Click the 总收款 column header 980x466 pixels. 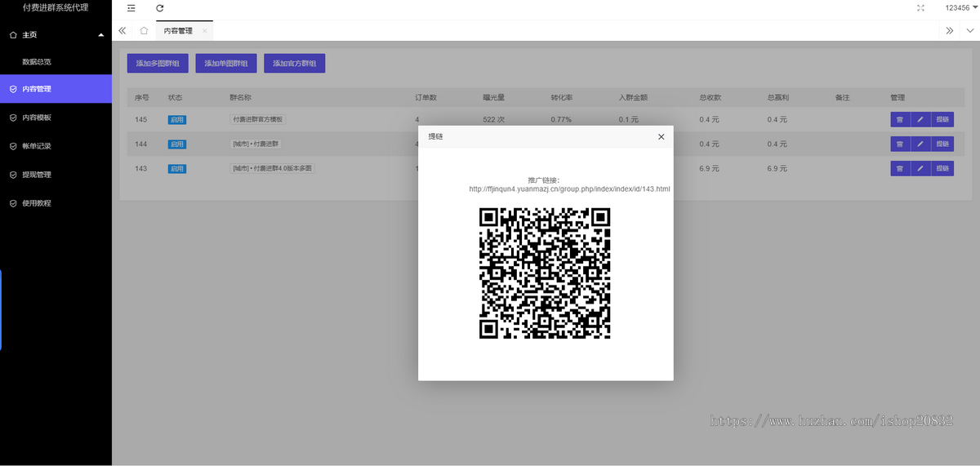[710, 97]
